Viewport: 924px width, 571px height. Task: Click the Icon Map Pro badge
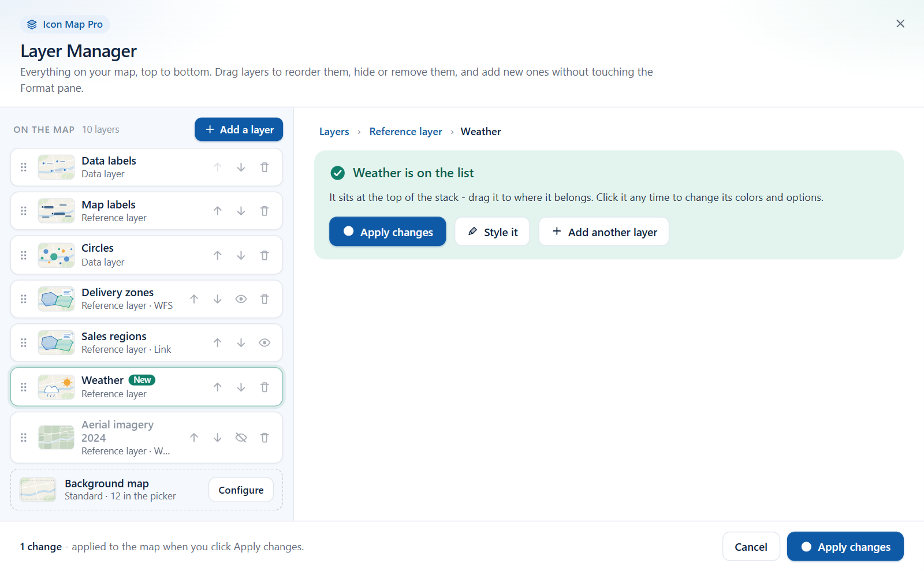65,24
